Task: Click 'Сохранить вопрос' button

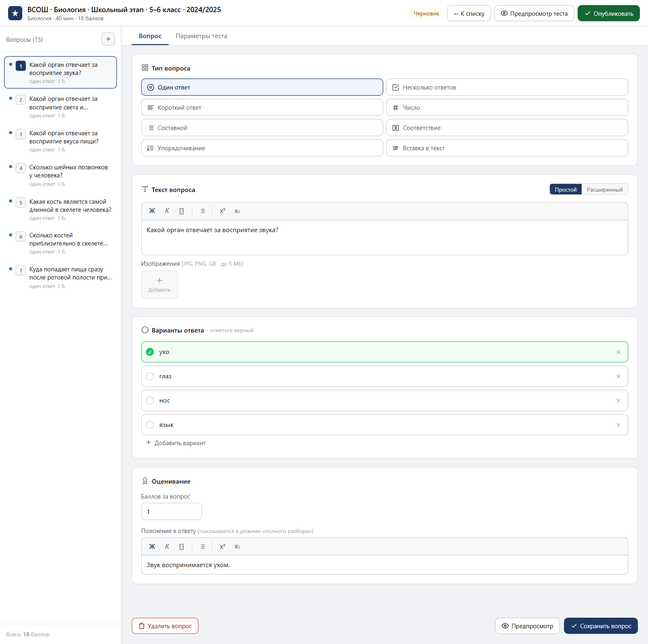Action: [x=601, y=626]
